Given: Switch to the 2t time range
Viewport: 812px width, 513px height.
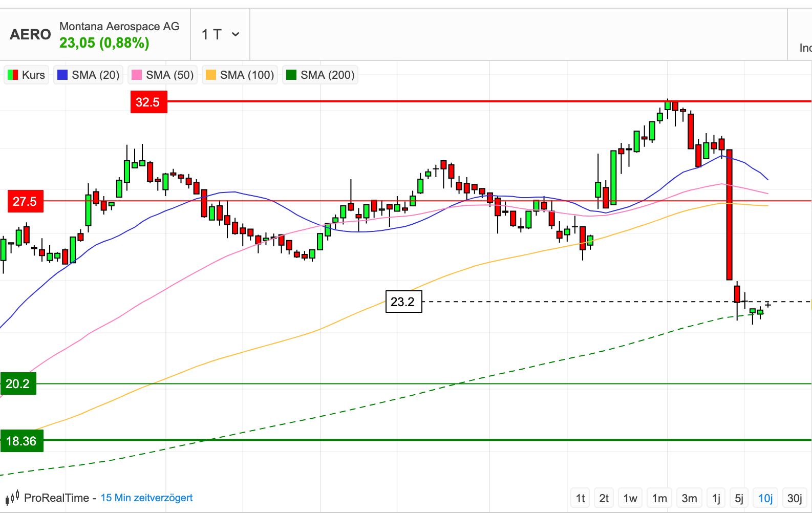Looking at the screenshot, I should [604, 498].
